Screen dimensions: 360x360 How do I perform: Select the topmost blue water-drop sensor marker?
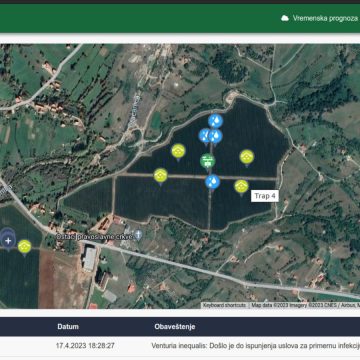pos(215,122)
